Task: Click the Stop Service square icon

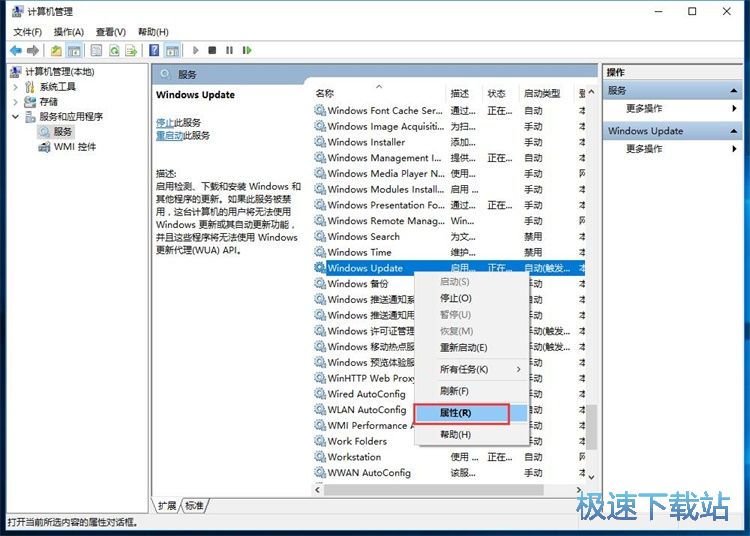Action: (212, 50)
